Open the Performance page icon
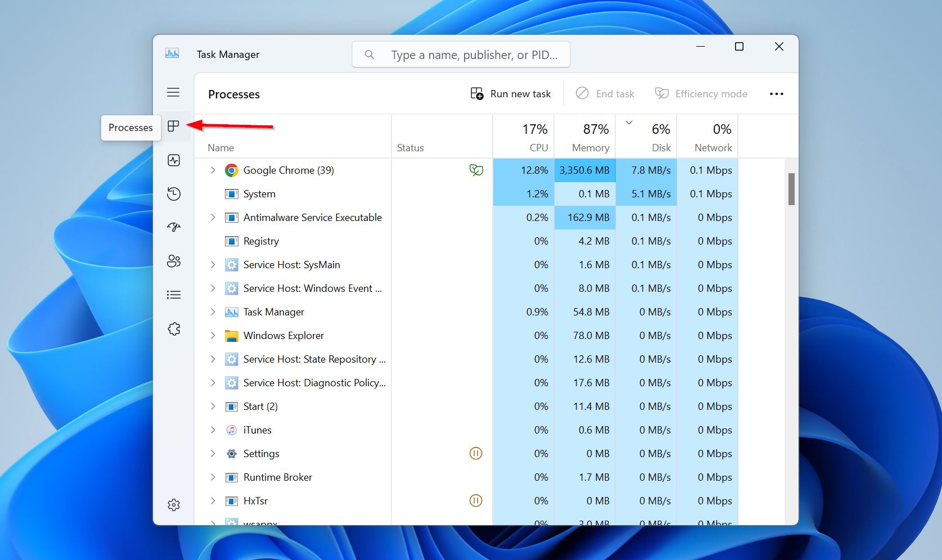Image resolution: width=942 pixels, height=560 pixels. pos(174,160)
